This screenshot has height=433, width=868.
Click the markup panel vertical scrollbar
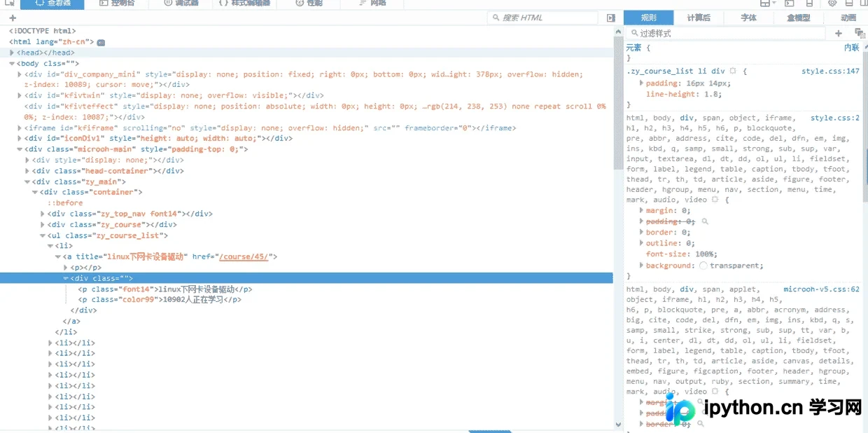[x=618, y=102]
